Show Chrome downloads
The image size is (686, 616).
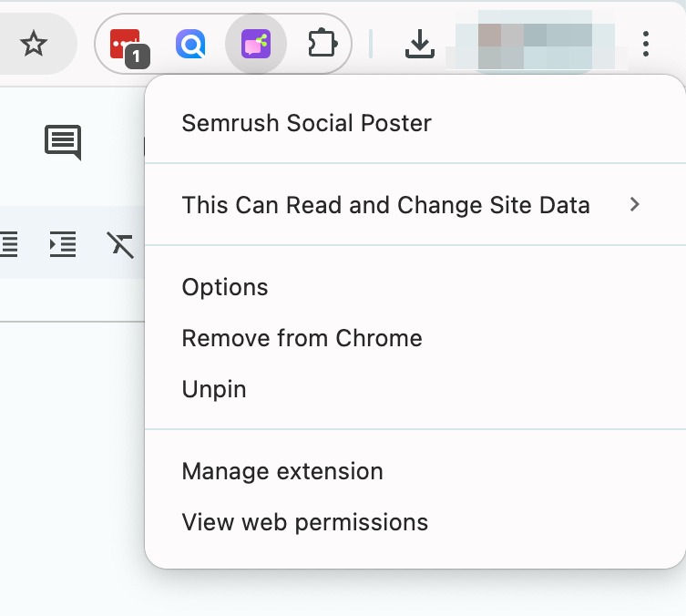click(419, 43)
